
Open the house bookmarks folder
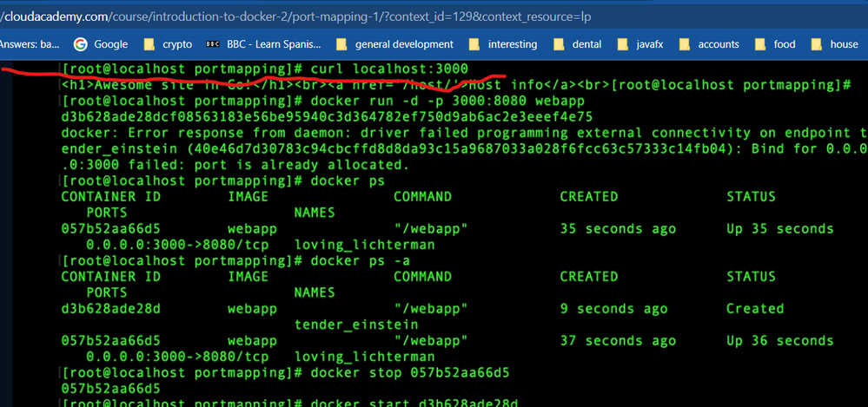[834, 44]
